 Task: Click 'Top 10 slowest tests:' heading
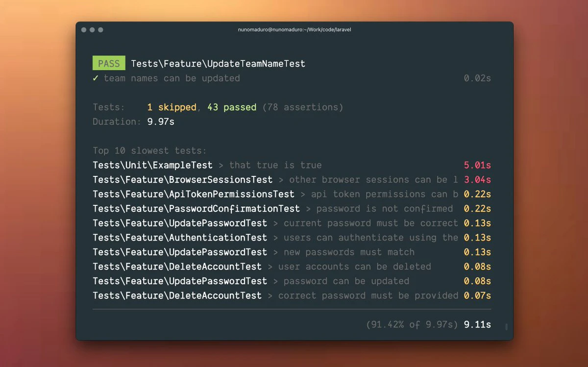[150, 151]
